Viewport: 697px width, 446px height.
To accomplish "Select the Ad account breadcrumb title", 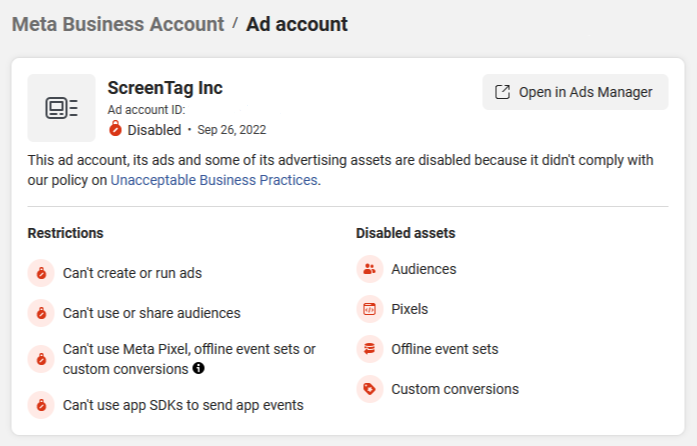I will tap(297, 24).
